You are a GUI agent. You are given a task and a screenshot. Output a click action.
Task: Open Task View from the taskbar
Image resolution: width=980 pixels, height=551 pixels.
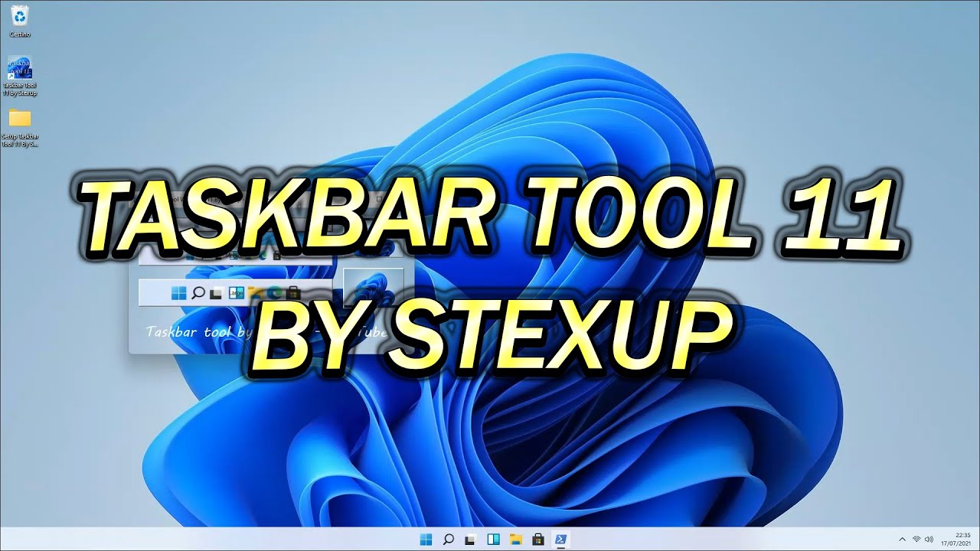tap(471, 539)
